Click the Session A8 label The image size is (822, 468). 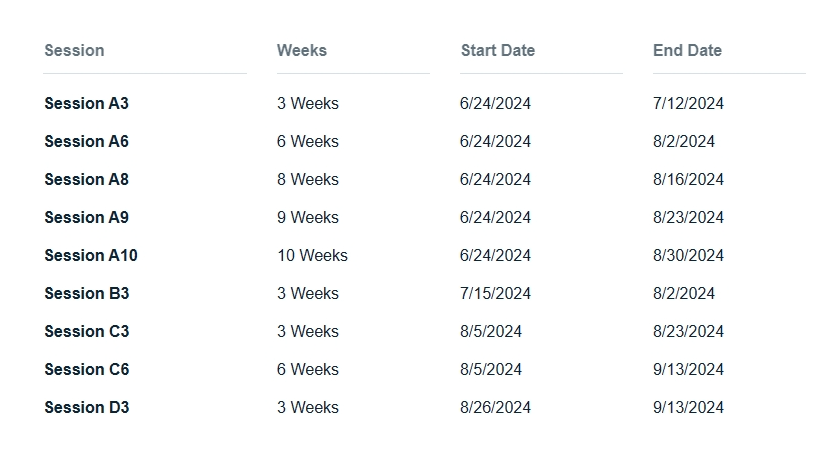tap(87, 179)
